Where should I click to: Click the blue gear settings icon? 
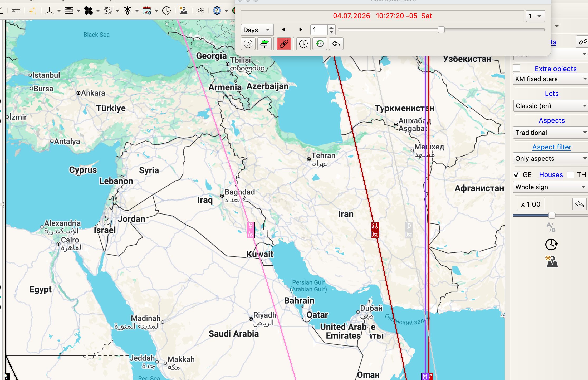217,11
